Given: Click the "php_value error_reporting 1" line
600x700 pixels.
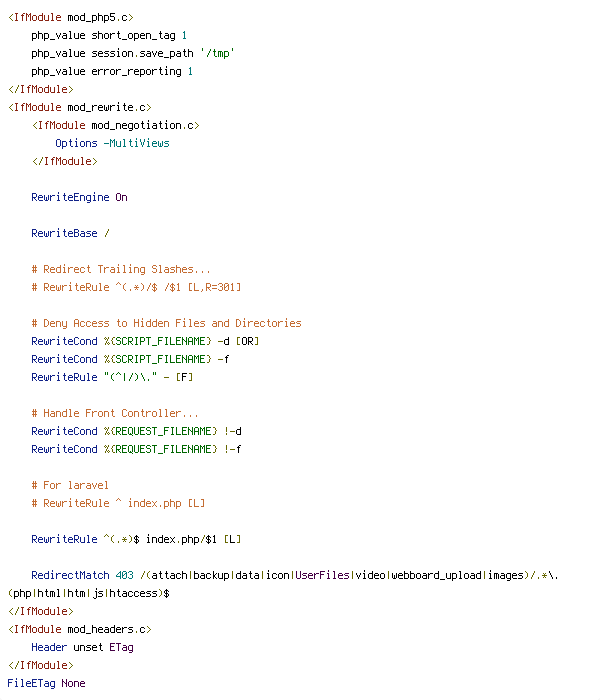Looking at the screenshot, I should [112, 71].
